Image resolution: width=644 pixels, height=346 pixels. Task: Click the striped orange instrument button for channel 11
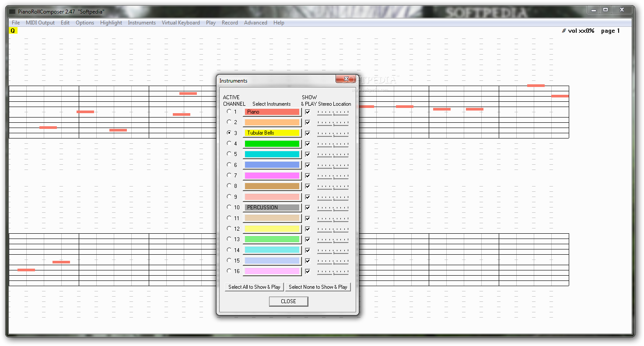pyautogui.click(x=272, y=218)
